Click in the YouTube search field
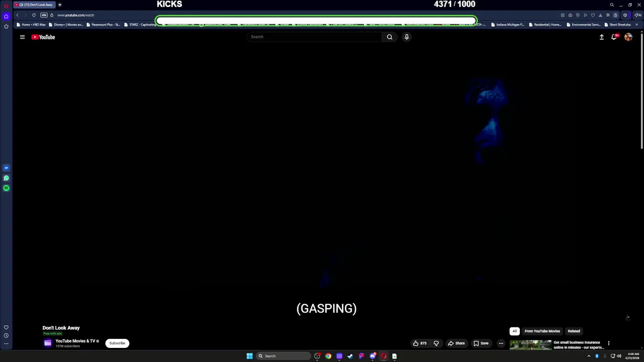The width and height of the screenshot is (644, 362). [314, 37]
